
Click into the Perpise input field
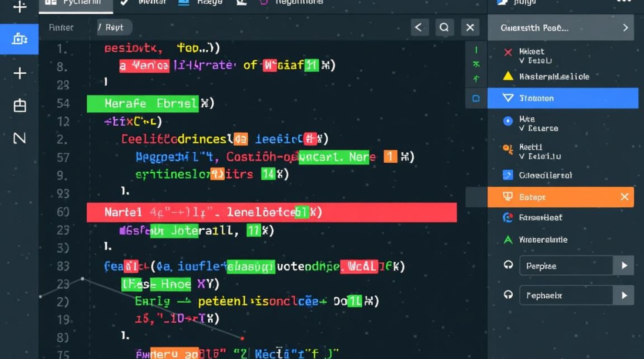[566, 266]
